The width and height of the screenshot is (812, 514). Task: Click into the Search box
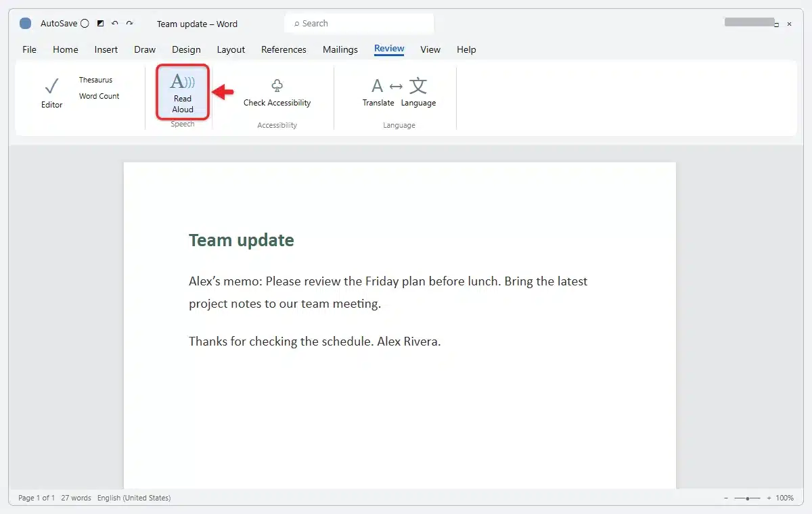[x=359, y=24]
